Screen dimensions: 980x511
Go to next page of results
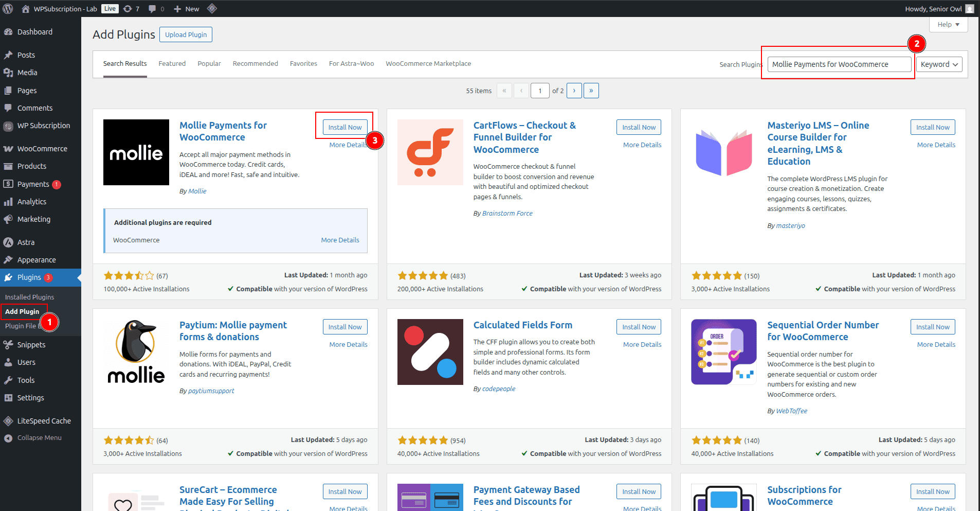pyautogui.click(x=574, y=91)
